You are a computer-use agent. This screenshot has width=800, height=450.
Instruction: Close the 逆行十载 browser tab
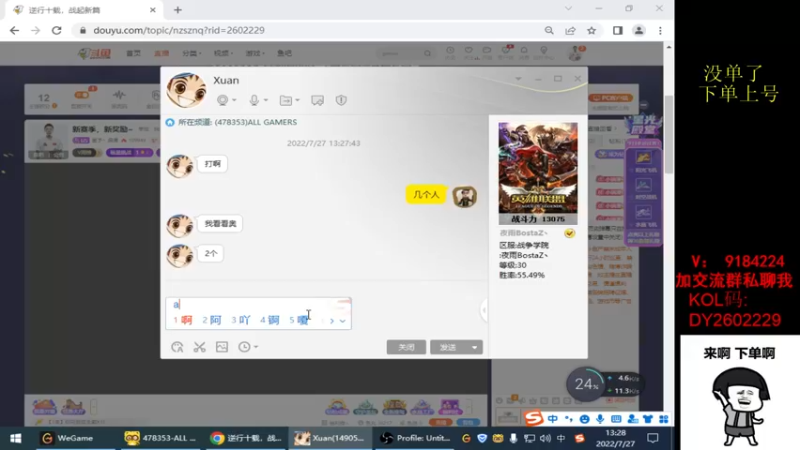(x=153, y=10)
